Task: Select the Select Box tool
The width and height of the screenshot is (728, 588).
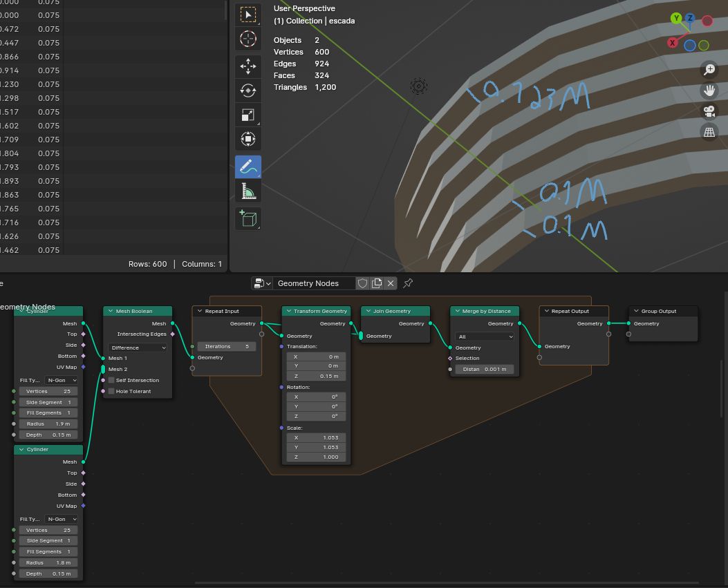Action: (248, 15)
